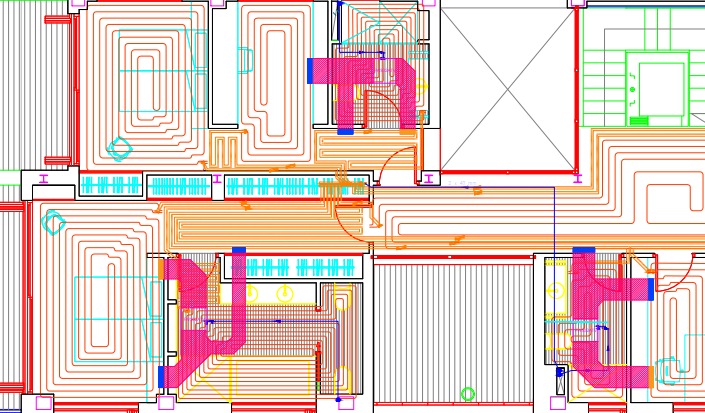
Task: Click blue rectangle atop the bottom-left vertical duct
Action: click(x=238, y=251)
